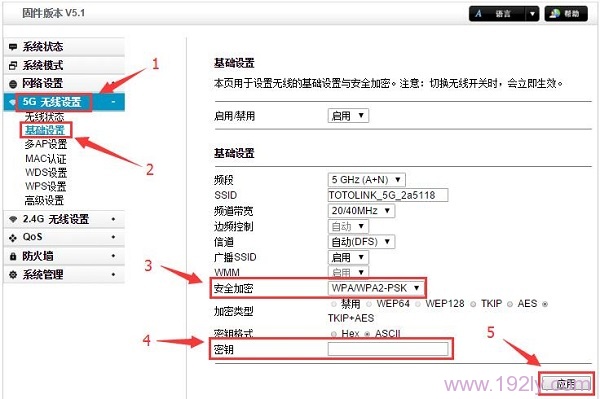Click the 帮助 help button
The image size is (600, 399).
[x=566, y=14]
